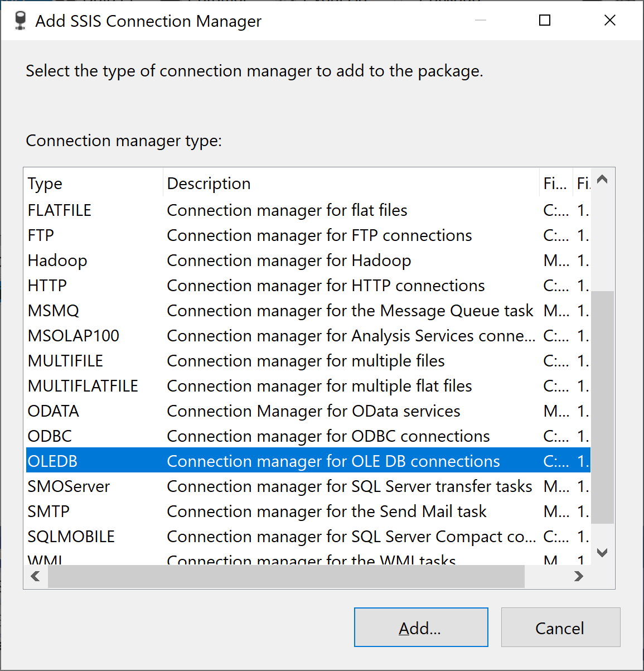Click the SSIS Connection Manager title icon
The width and height of the screenshot is (644, 671).
pos(21,21)
